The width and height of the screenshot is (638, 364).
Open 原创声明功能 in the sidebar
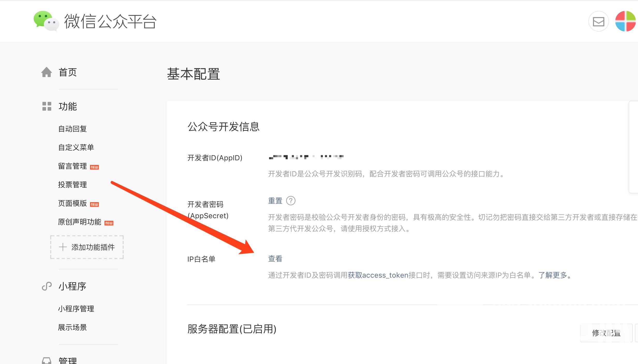click(x=80, y=222)
